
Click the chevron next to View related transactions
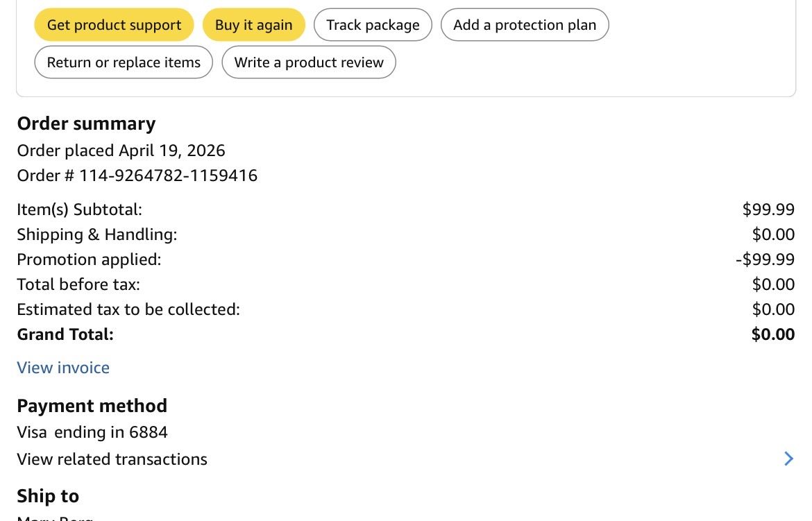[x=788, y=459]
